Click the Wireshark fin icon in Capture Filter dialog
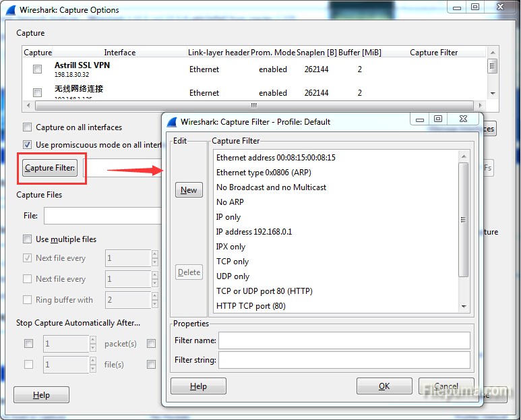This screenshot has width=521, height=420. click(172, 122)
